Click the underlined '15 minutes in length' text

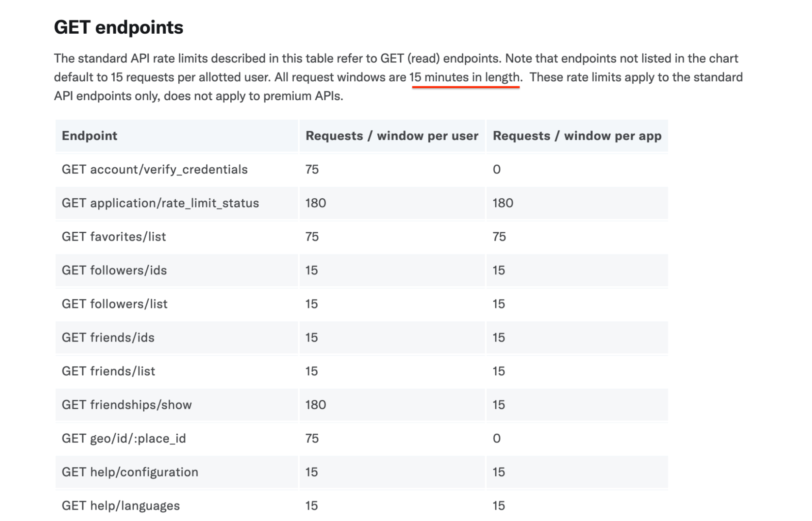click(465, 77)
